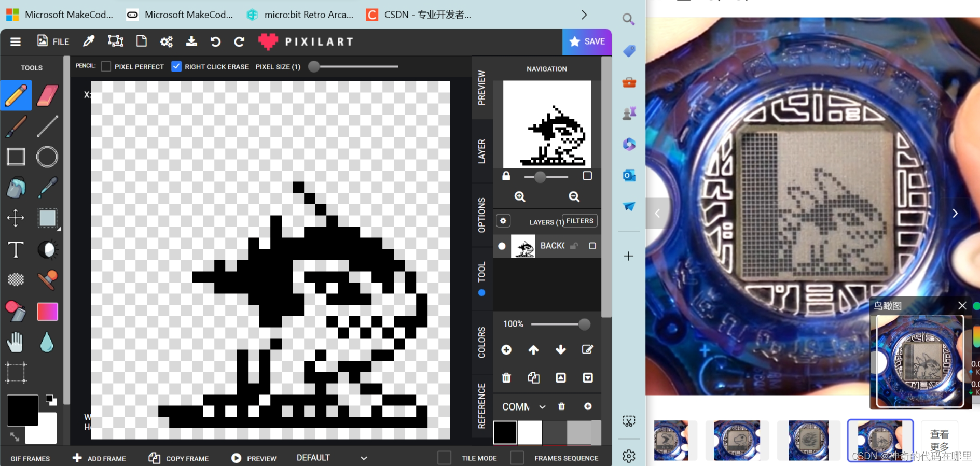Open the REFERENCE side tab
Screen dimensions: 980x466
(x=481, y=406)
